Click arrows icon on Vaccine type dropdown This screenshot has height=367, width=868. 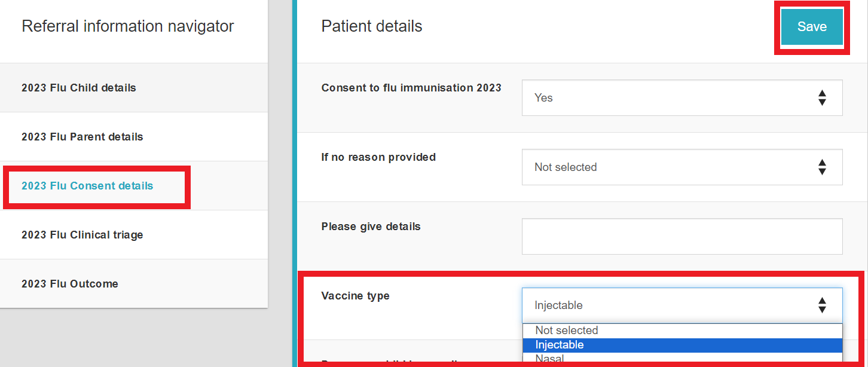[x=822, y=305]
